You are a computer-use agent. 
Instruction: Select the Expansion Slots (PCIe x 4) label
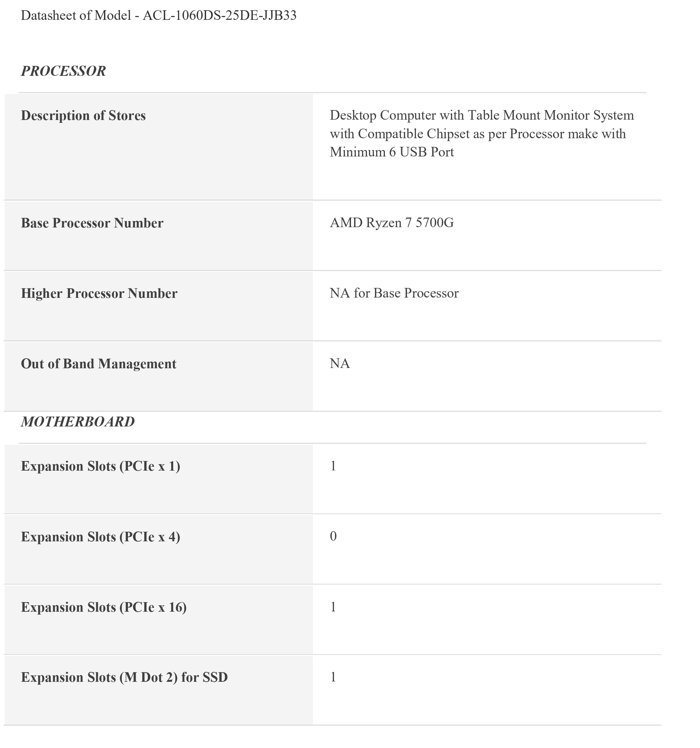tap(100, 537)
